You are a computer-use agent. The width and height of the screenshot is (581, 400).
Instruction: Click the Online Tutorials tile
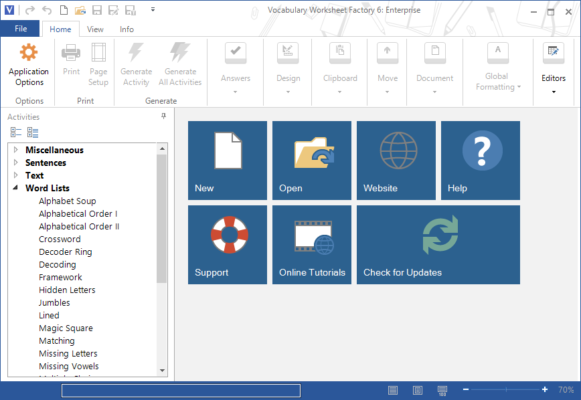pos(312,245)
